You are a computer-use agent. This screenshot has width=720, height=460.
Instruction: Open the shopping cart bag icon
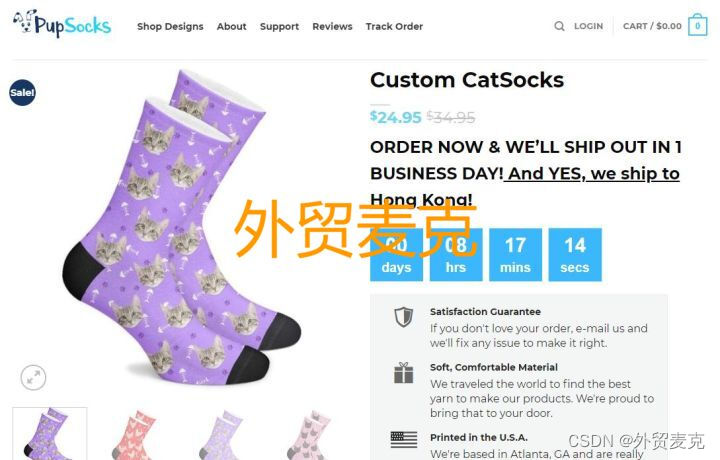click(x=698, y=25)
